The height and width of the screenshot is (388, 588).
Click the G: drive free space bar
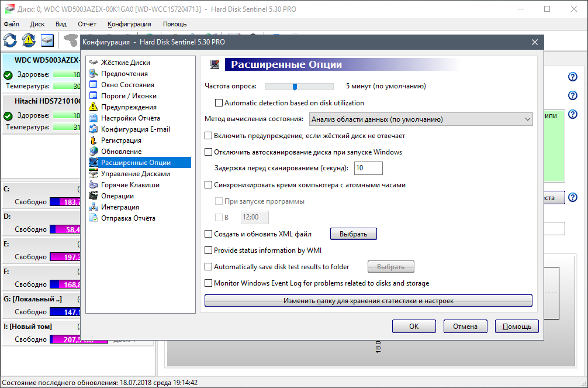click(65, 312)
